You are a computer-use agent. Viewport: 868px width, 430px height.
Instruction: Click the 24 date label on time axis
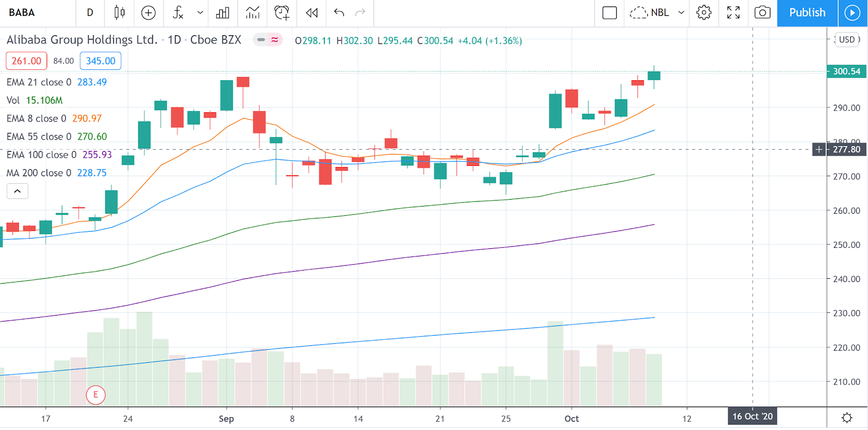(127, 419)
